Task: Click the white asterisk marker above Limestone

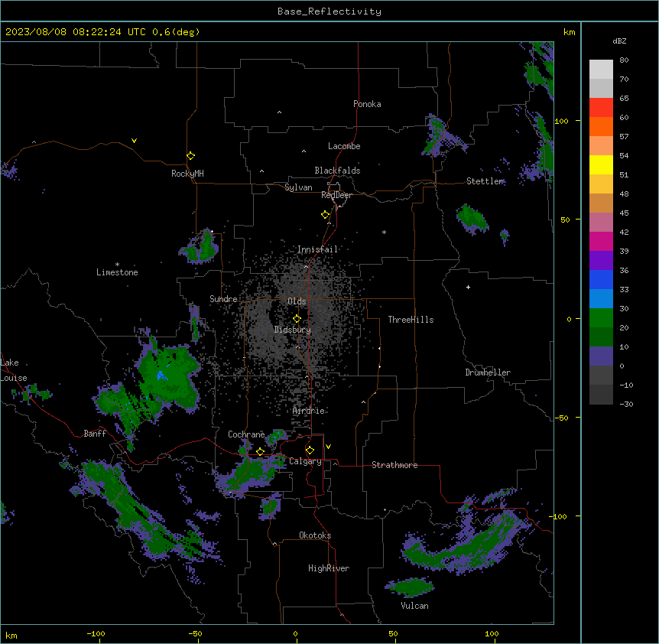Action: pos(117,265)
